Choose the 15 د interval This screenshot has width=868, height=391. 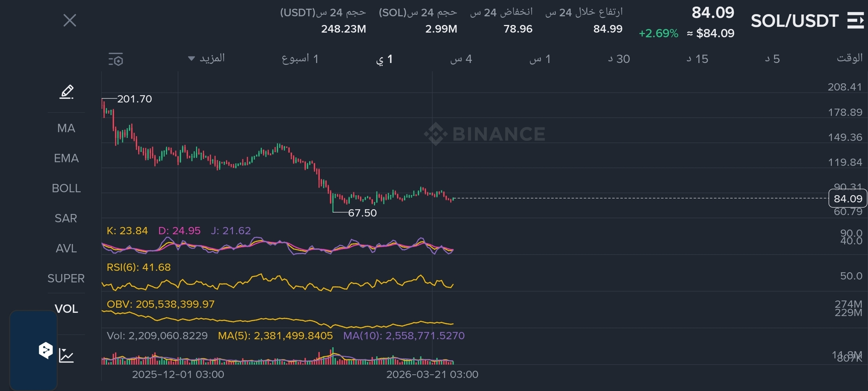(697, 59)
